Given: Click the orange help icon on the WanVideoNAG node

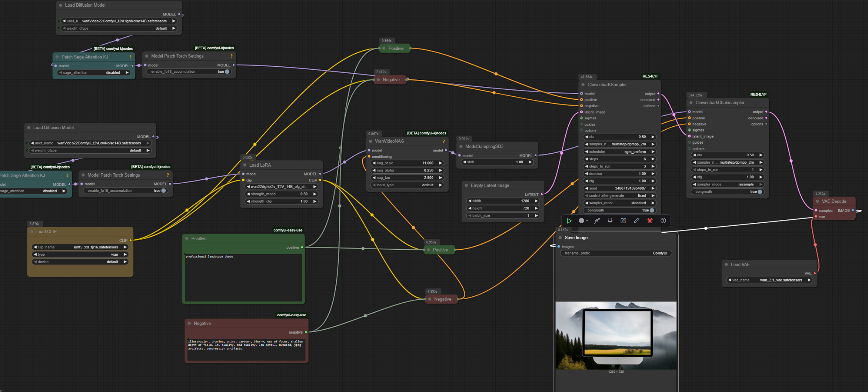Looking at the screenshot, I should 443,141.
